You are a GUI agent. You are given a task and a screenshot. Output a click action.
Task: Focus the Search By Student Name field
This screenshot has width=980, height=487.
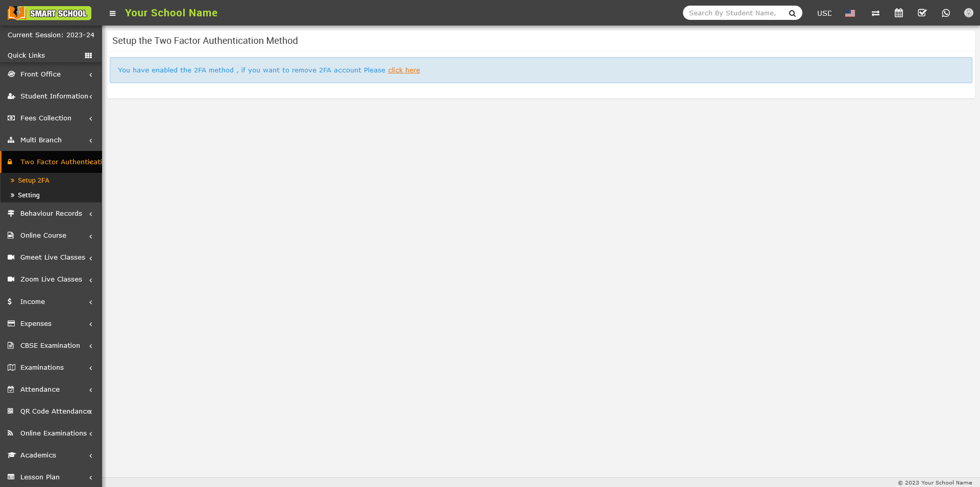734,13
